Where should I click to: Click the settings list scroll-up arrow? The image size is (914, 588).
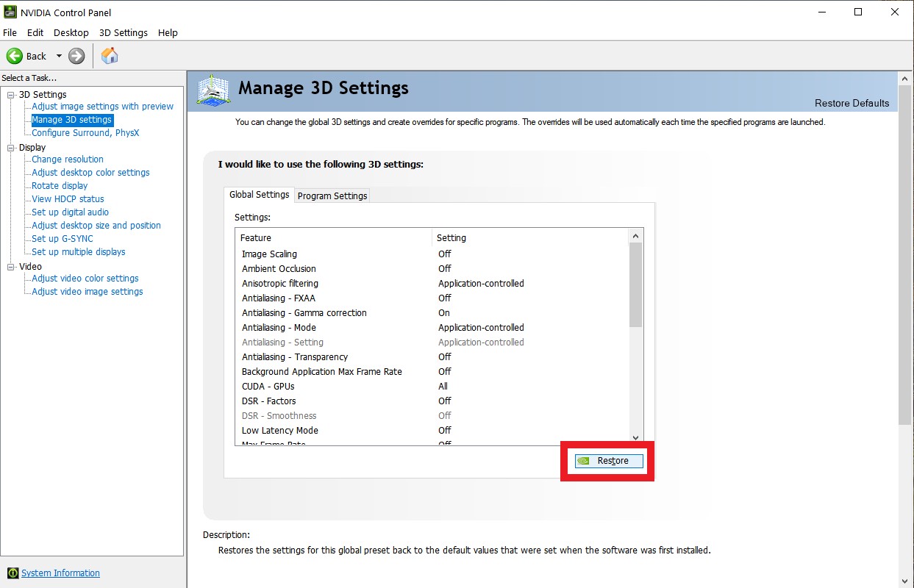636,236
